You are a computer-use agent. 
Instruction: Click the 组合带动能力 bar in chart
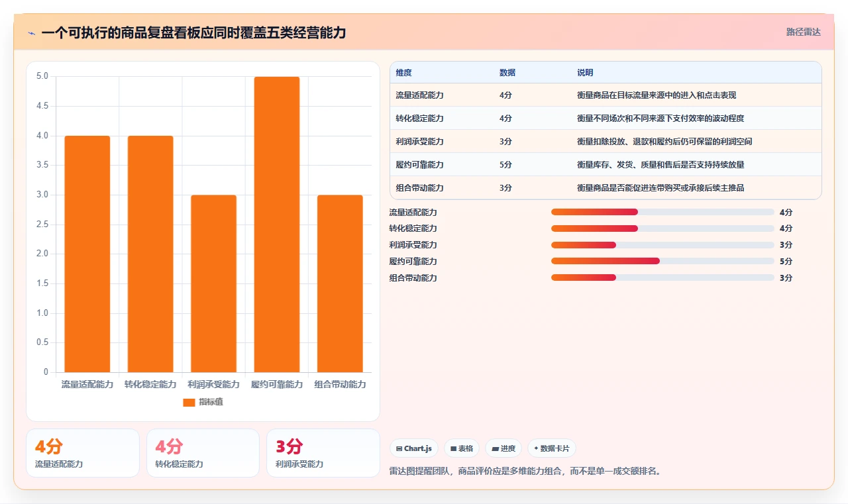(340, 283)
